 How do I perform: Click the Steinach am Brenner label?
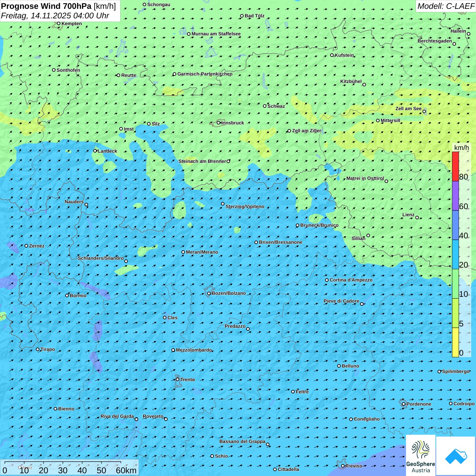pos(202,161)
